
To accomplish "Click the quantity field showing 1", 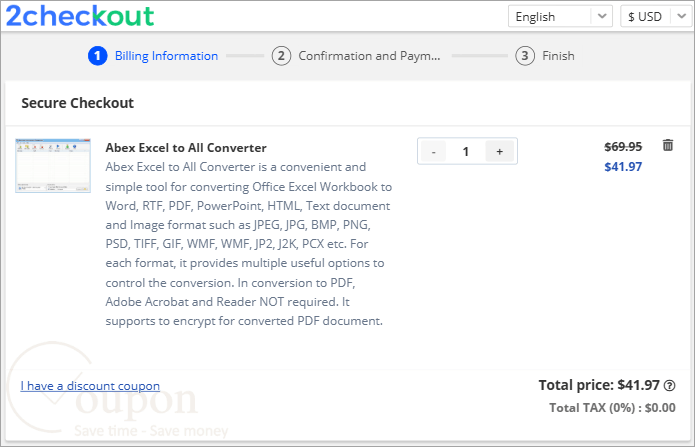I will click(465, 151).
